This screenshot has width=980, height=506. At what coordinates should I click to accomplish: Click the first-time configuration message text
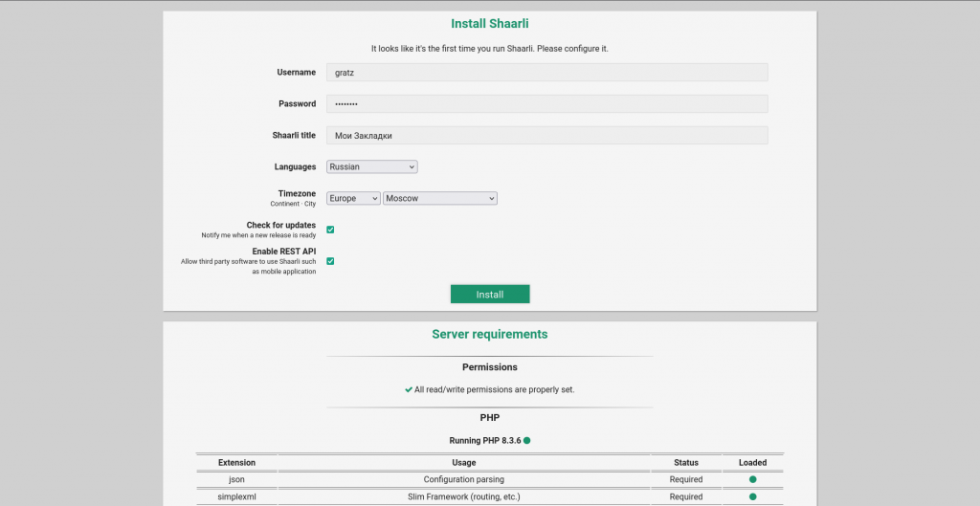[490, 49]
